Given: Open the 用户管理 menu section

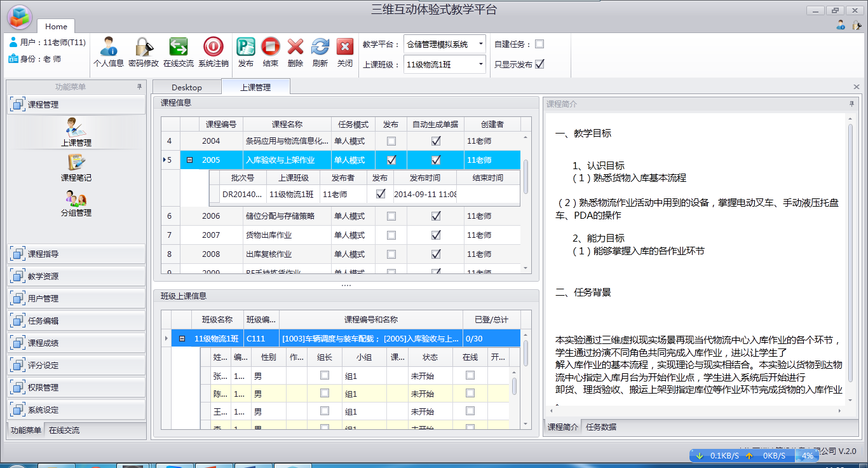Looking at the screenshot, I should (76, 299).
